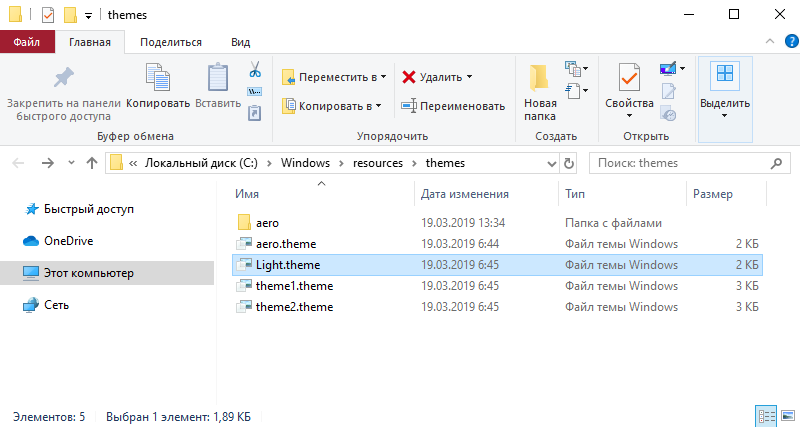Click the show previous breadcrumb chevrons «
Screen dimensions: 800x427
(x=133, y=164)
